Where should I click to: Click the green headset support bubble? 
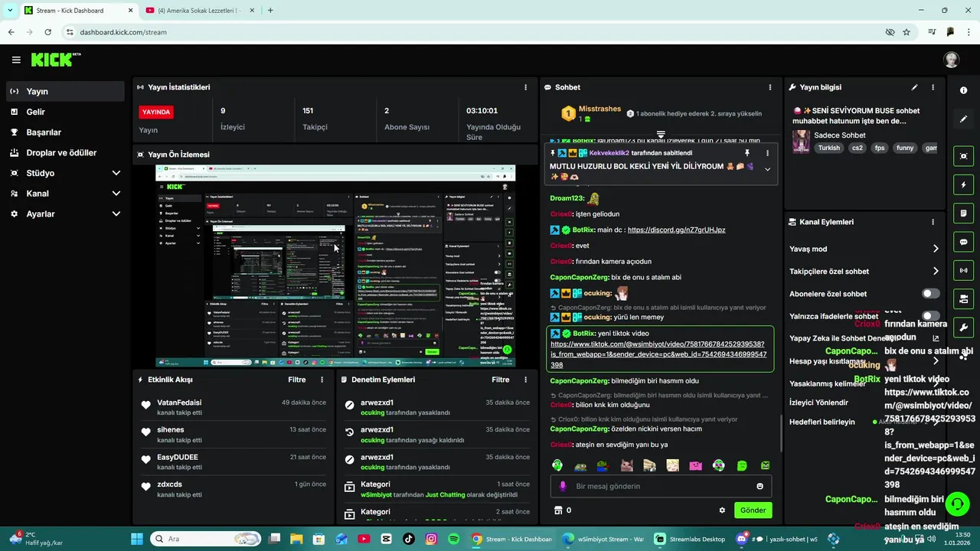point(957,504)
